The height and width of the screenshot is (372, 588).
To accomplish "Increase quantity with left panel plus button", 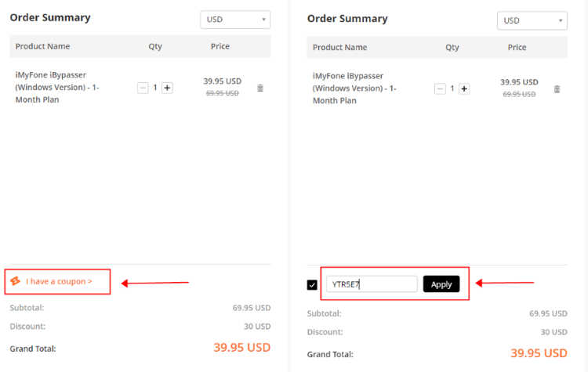I will 167,88.
